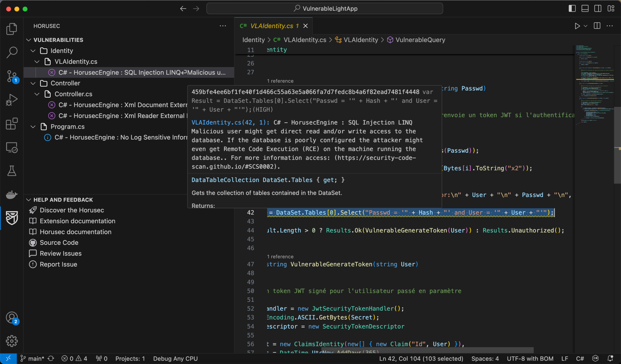Open Source Code link
The height and width of the screenshot is (364, 621).
click(59, 243)
